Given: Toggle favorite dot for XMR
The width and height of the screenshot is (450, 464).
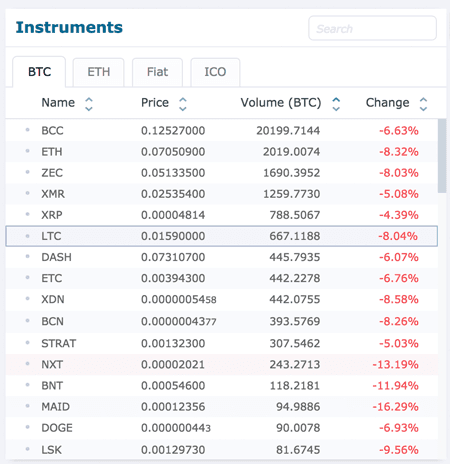Looking at the screenshot, I should tap(28, 193).
